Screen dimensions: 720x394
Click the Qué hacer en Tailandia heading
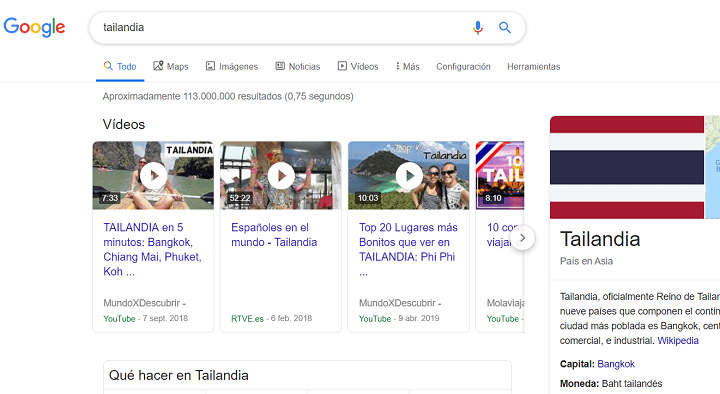(179, 375)
